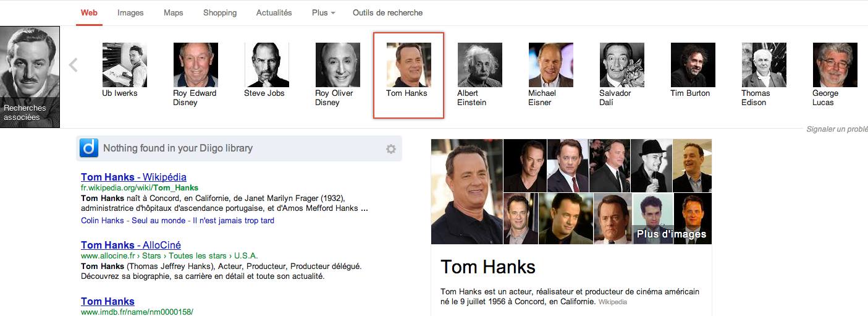Image resolution: width=868 pixels, height=316 pixels.
Task: Open large Tom Hanks knowledge panel photo
Action: point(466,192)
